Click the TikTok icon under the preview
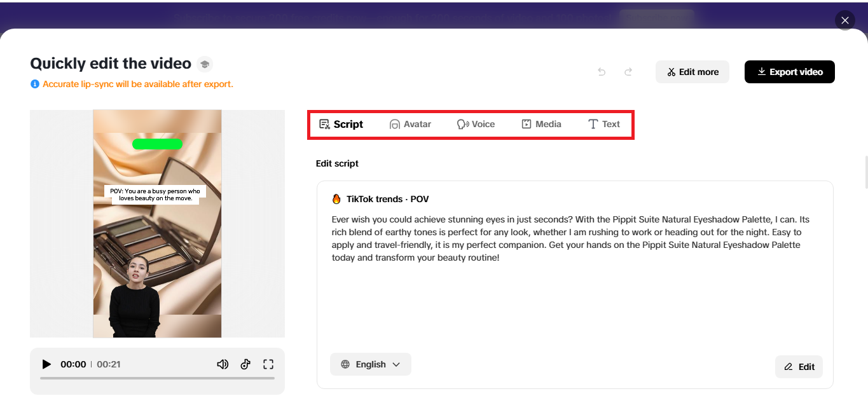Screen dimensions: 868x410 point(245,364)
